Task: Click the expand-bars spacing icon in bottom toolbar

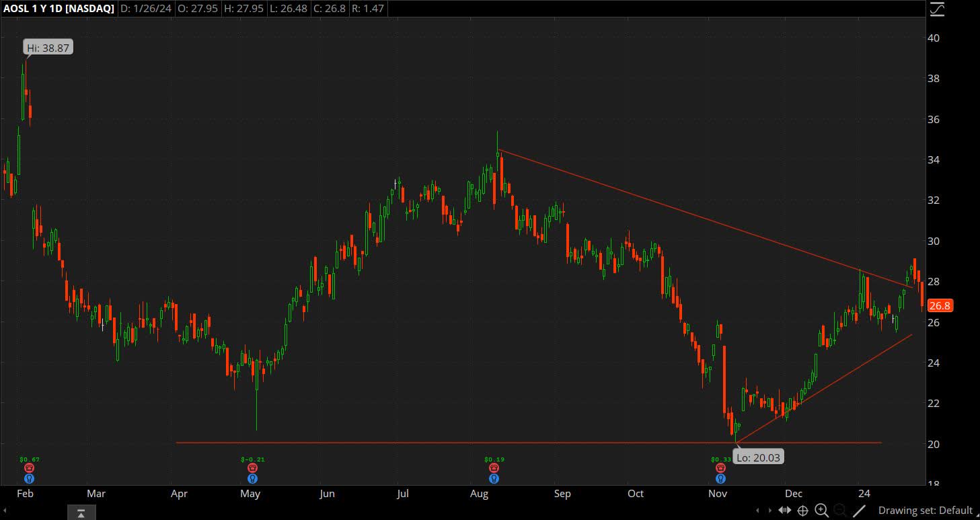Action: click(786, 511)
